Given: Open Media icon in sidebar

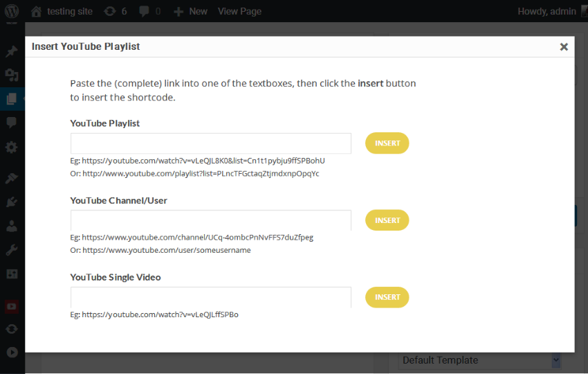Looking at the screenshot, I should pyautogui.click(x=12, y=75).
